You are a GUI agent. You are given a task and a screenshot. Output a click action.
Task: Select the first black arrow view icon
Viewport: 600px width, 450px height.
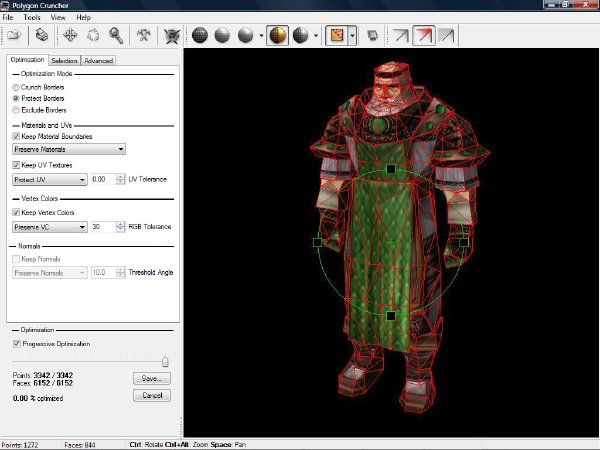(401, 36)
